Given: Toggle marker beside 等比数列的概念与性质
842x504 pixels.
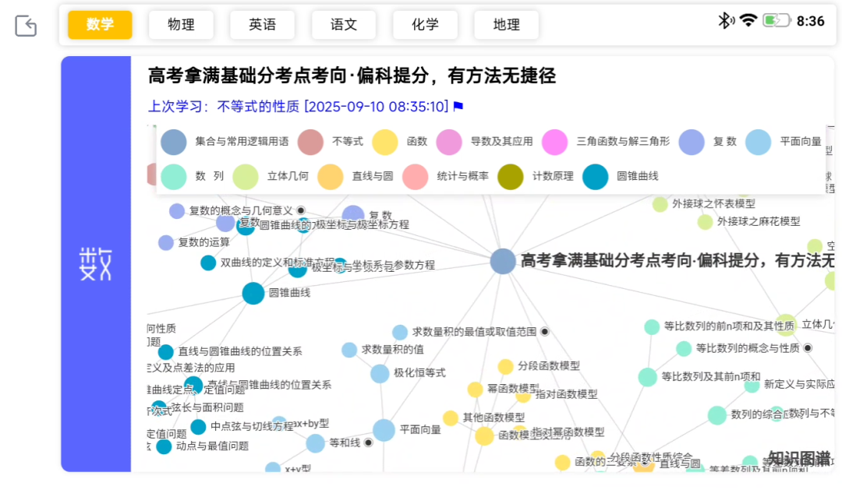Looking at the screenshot, I should [808, 348].
